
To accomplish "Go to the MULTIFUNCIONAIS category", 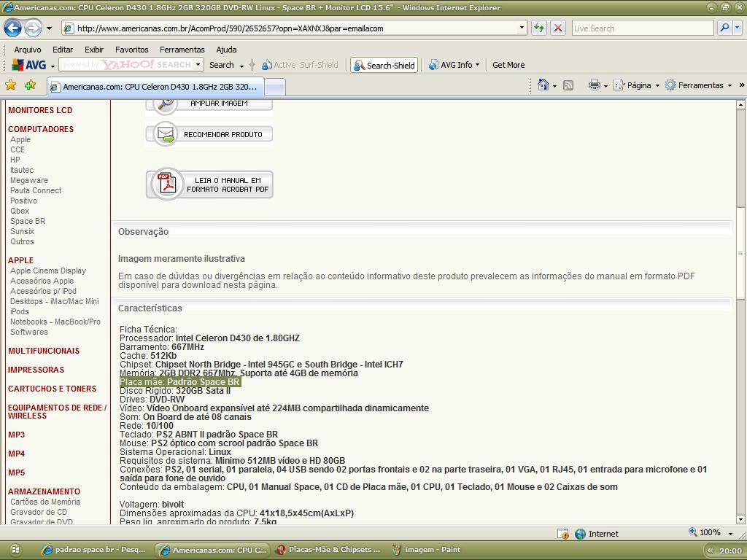I will point(44,351).
